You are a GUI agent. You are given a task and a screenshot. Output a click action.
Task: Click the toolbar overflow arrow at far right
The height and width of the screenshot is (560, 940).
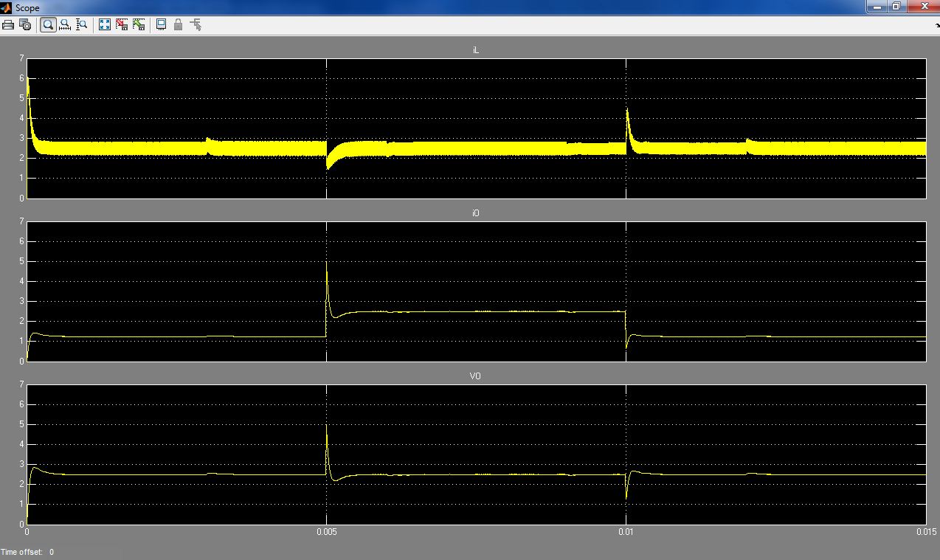click(937, 25)
